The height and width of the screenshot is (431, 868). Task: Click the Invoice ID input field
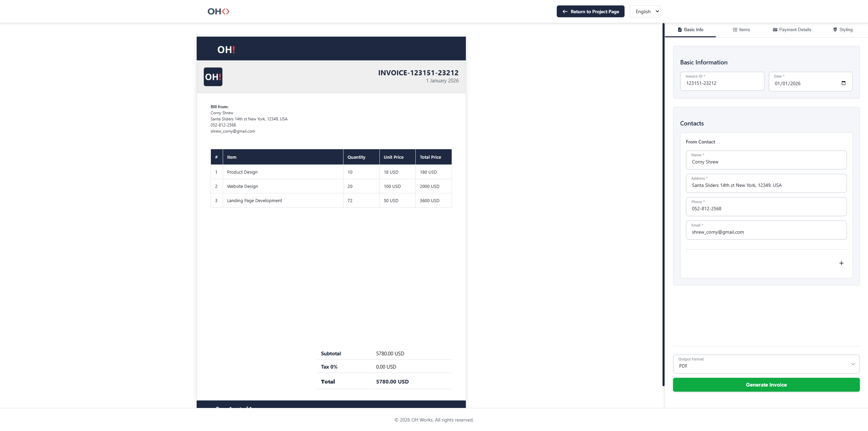pyautogui.click(x=722, y=83)
